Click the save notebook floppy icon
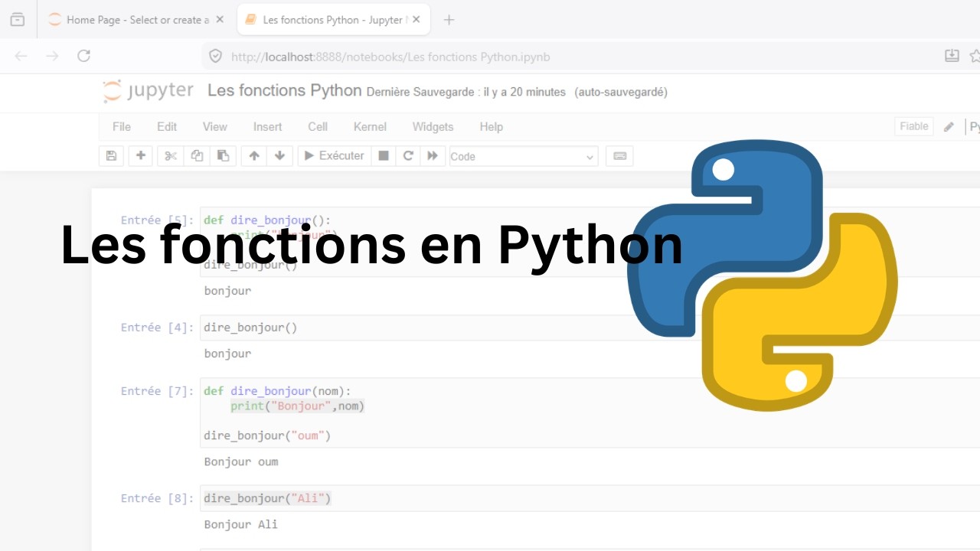 (x=111, y=156)
